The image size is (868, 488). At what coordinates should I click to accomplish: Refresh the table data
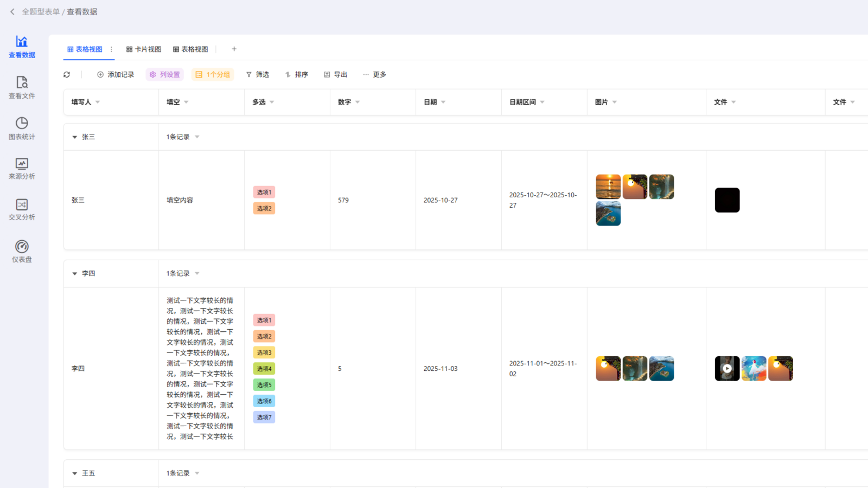point(67,74)
